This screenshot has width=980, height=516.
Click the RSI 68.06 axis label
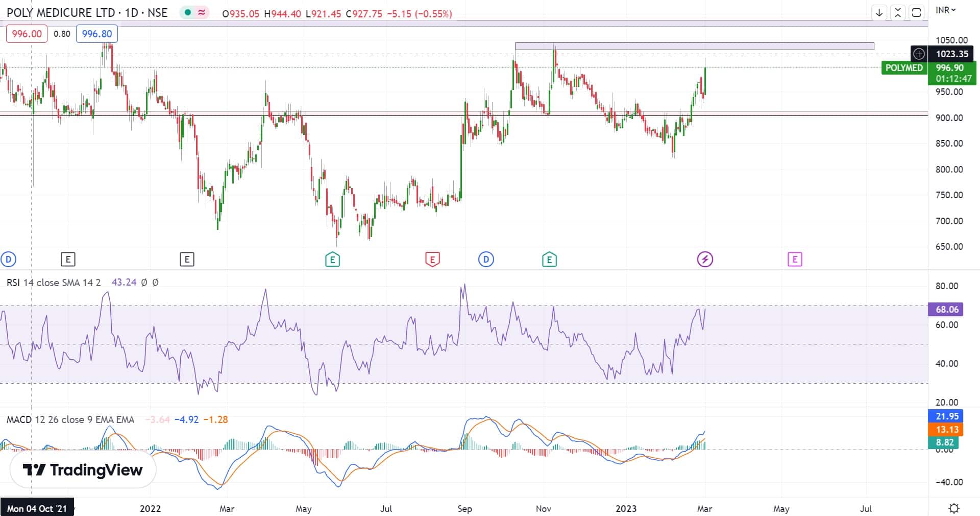point(947,309)
